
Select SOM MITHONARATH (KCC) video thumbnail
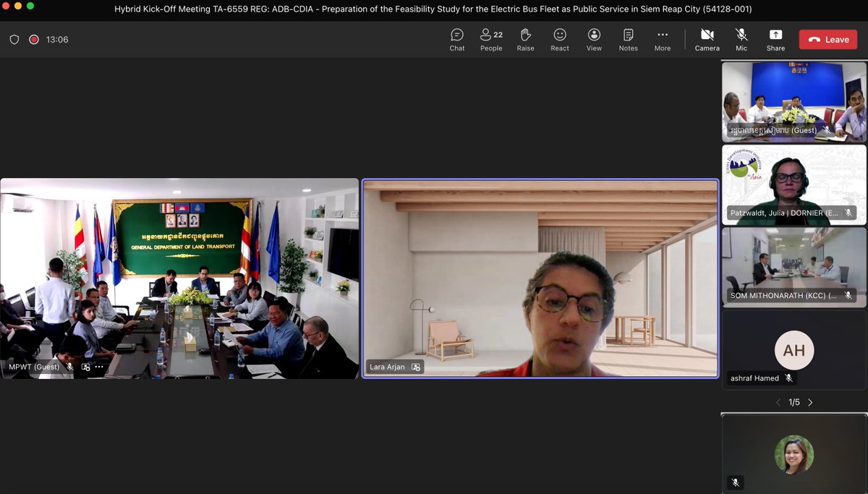pyautogui.click(x=793, y=267)
